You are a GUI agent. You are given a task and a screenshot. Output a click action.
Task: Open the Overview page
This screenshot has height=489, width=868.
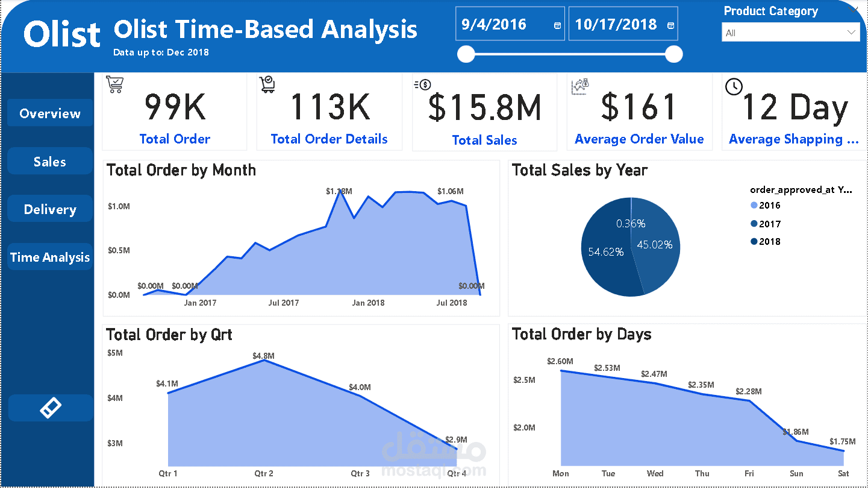pos(50,113)
